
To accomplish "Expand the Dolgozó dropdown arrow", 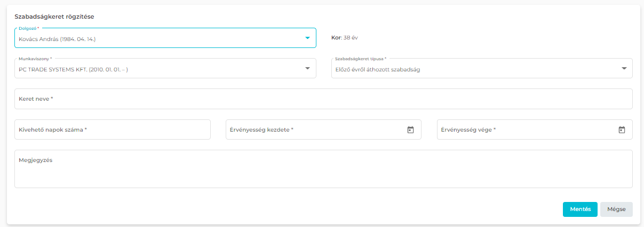I will [x=307, y=38].
